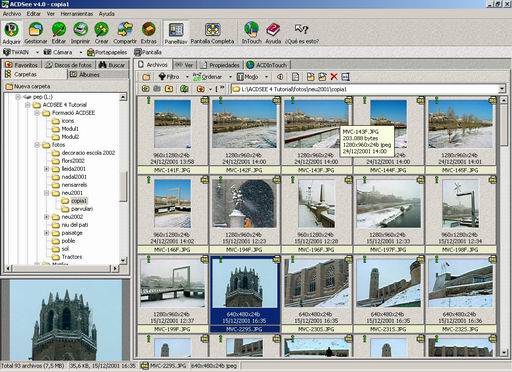Click the Nueva carpeta button
This screenshot has width=512, height=372.
click(x=28, y=86)
